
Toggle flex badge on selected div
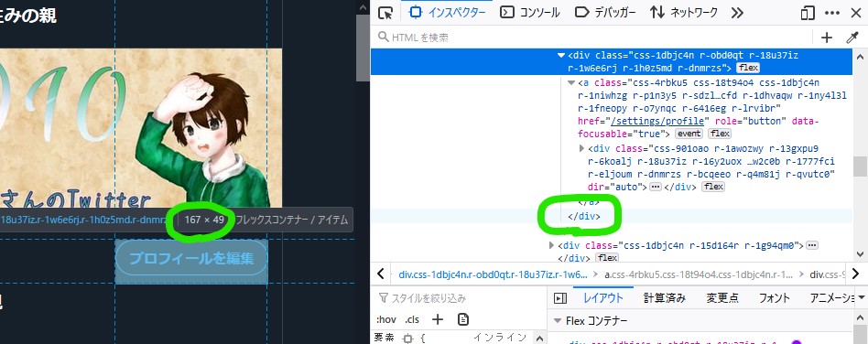click(747, 68)
